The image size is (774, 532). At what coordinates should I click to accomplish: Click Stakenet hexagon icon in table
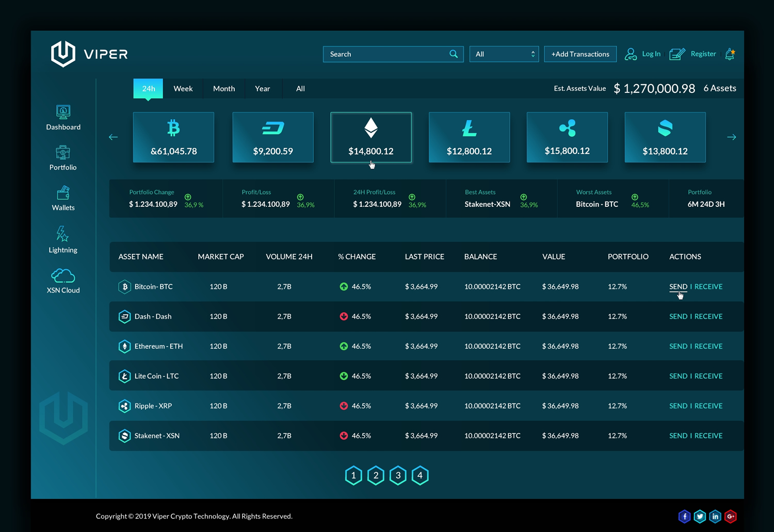click(124, 436)
